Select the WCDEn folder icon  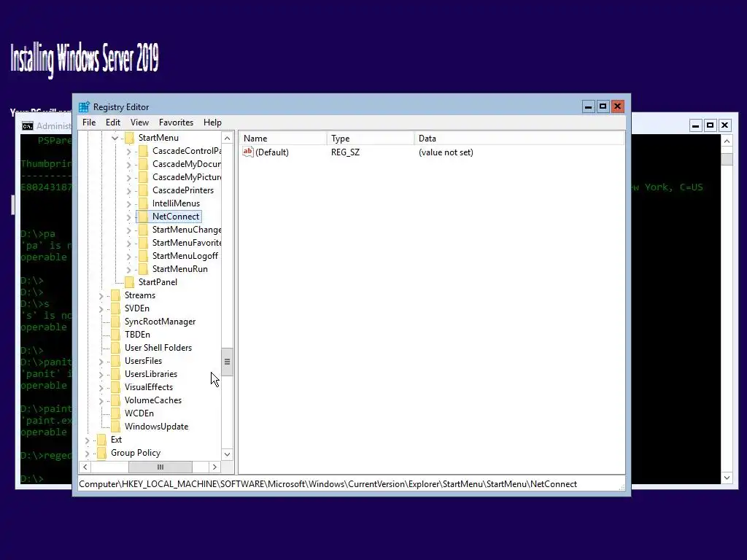(x=115, y=414)
